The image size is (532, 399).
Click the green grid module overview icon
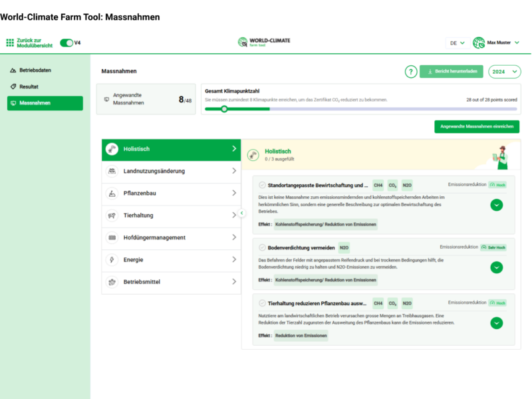click(x=10, y=43)
